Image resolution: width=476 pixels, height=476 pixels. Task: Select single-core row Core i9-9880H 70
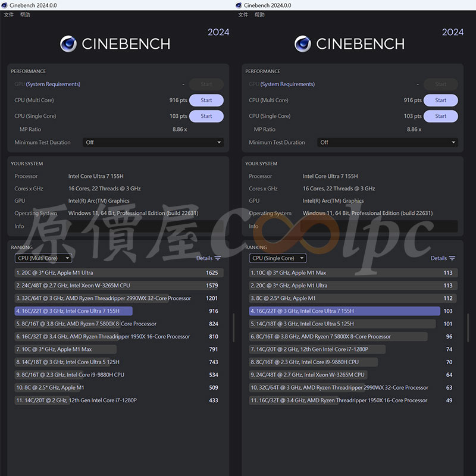point(353,362)
